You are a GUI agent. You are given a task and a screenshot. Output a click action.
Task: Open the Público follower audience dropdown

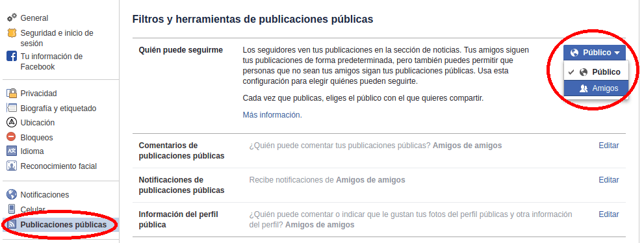[595, 53]
